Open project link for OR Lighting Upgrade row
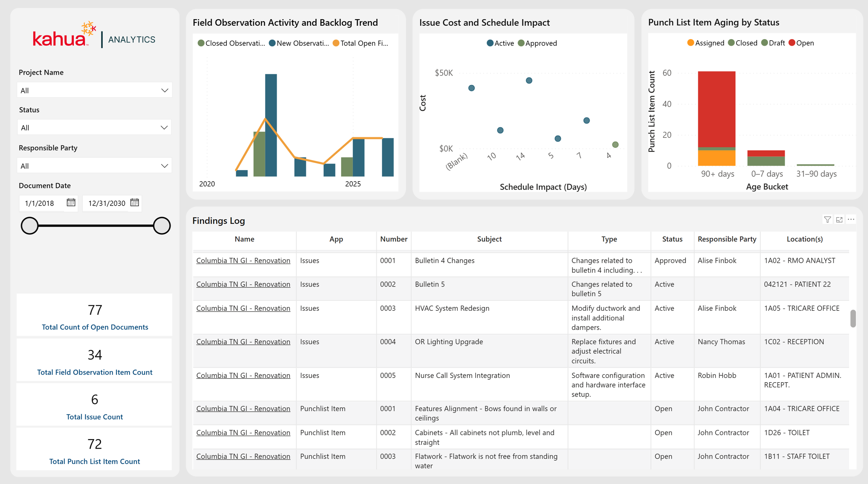Image resolution: width=868 pixels, height=484 pixels. click(x=243, y=341)
